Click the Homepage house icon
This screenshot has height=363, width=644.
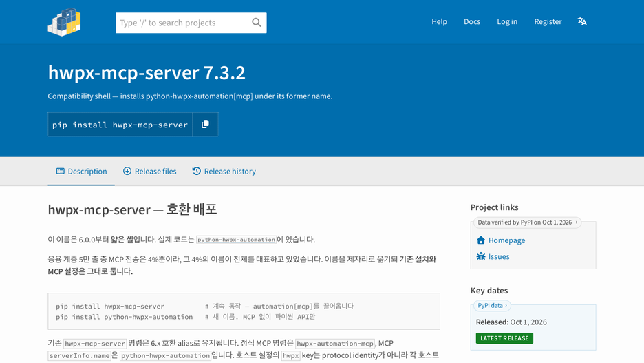pyautogui.click(x=480, y=240)
